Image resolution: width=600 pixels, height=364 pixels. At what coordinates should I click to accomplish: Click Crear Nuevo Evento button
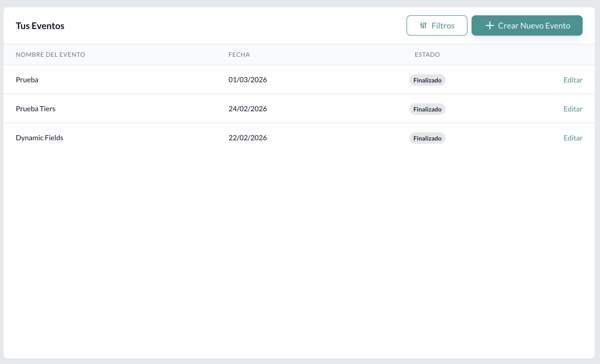tap(527, 25)
